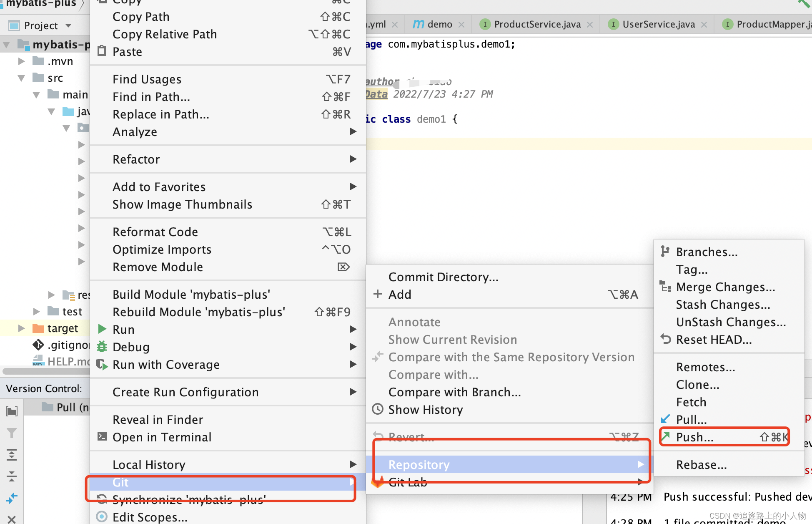Switch to the demo editor tab
This screenshot has height=524, width=812.
coord(439,25)
